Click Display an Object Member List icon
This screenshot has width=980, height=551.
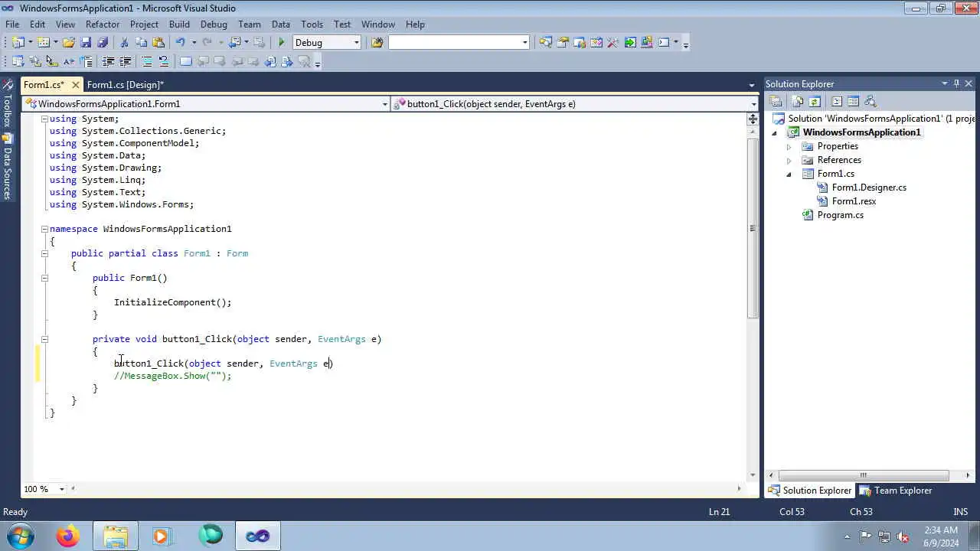click(18, 62)
